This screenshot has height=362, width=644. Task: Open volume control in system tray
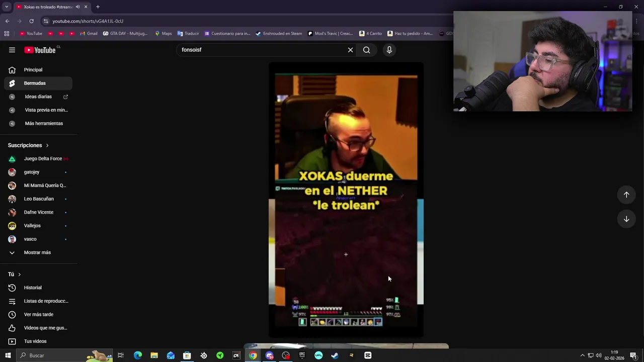click(x=598, y=355)
